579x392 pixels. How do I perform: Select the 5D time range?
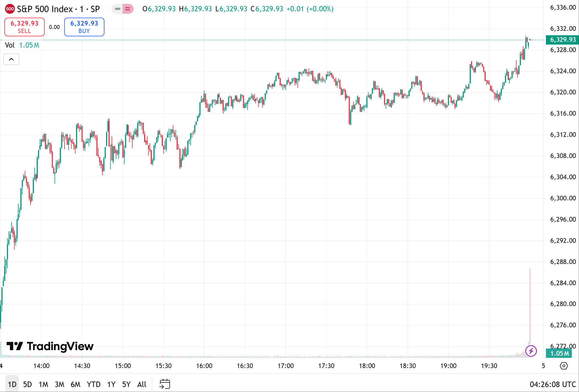point(27,384)
